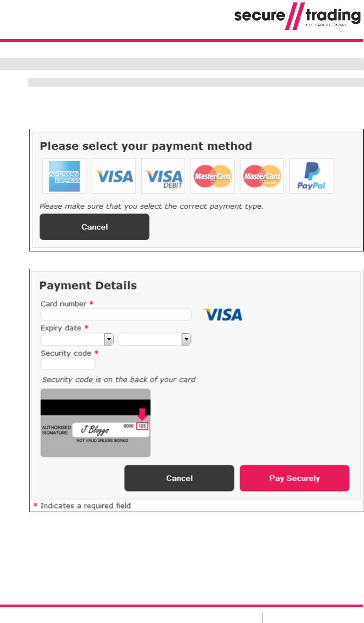Click the Expiry date label
Image resolution: width=364 pixels, height=623 pixels.
61,328
